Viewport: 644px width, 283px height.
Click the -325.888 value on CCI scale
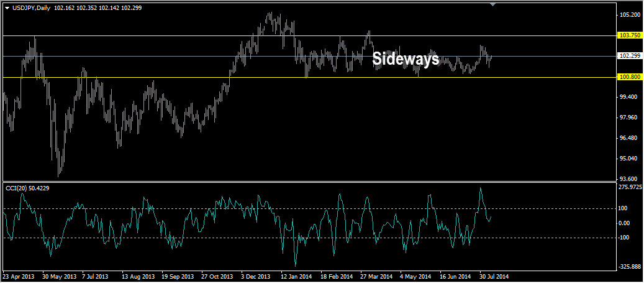(630, 267)
